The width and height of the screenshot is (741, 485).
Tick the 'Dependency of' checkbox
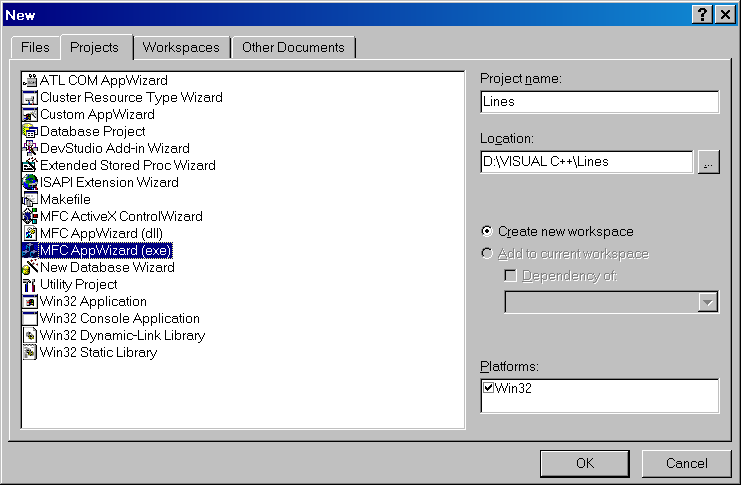pyautogui.click(x=510, y=276)
